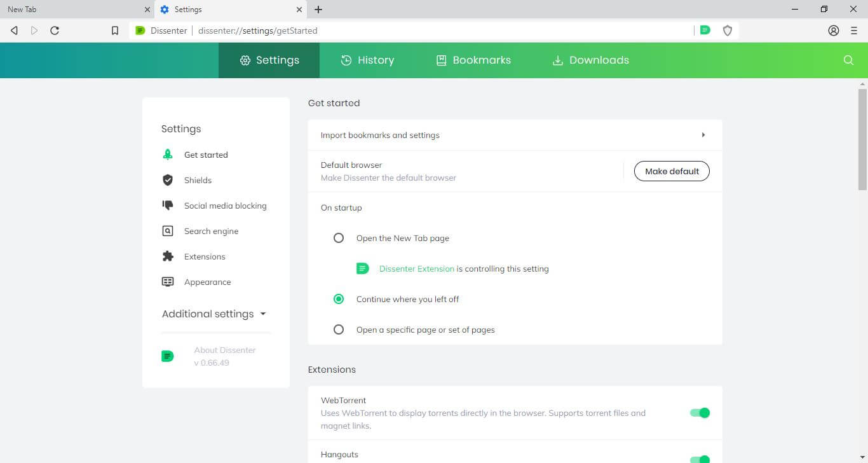This screenshot has width=868, height=463.
Task: Toggle the WebTorrent extension switch
Action: pyautogui.click(x=700, y=413)
